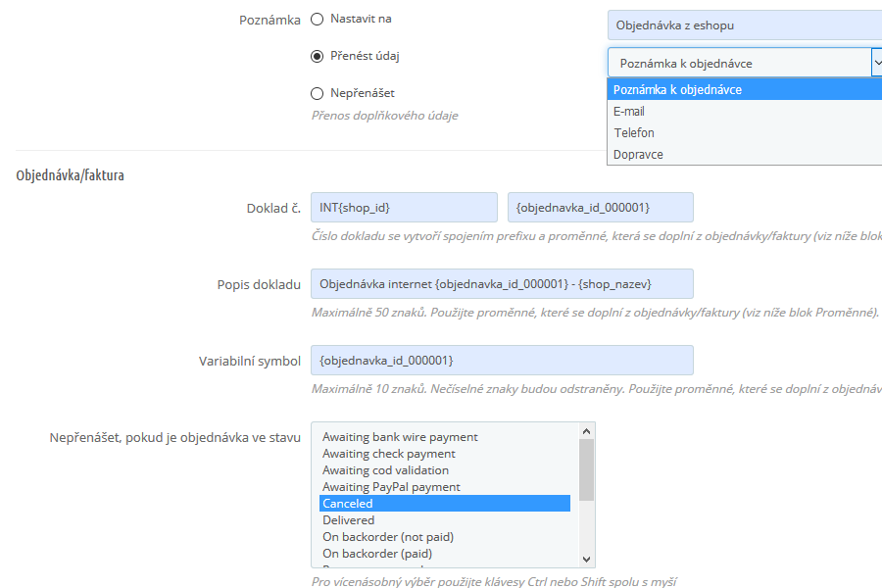This screenshot has height=588, width=882.
Task: Open the 'Poznámka k objednávce' dropdown arrow
Action: click(876, 63)
